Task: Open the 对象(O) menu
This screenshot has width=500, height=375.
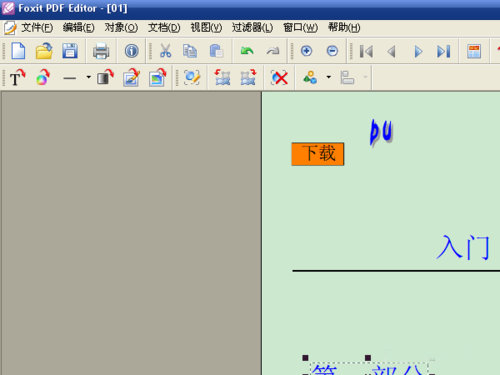Action: click(121, 27)
